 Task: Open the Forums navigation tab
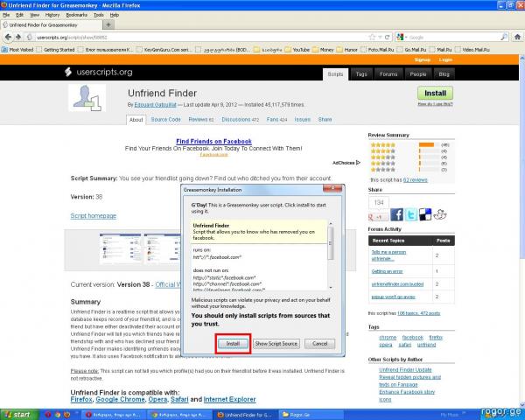pos(388,74)
